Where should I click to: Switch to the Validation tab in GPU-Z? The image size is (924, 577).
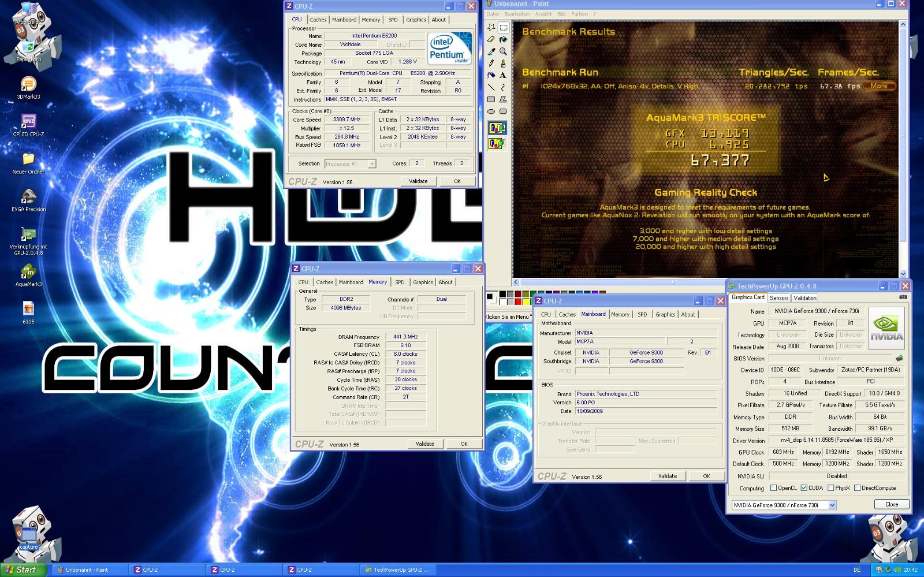tap(805, 298)
